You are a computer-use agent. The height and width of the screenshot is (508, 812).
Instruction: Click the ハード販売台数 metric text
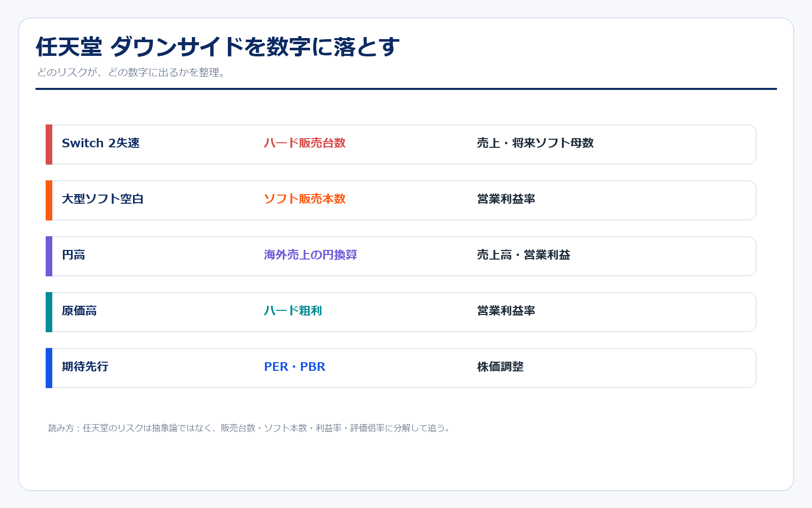[304, 143]
